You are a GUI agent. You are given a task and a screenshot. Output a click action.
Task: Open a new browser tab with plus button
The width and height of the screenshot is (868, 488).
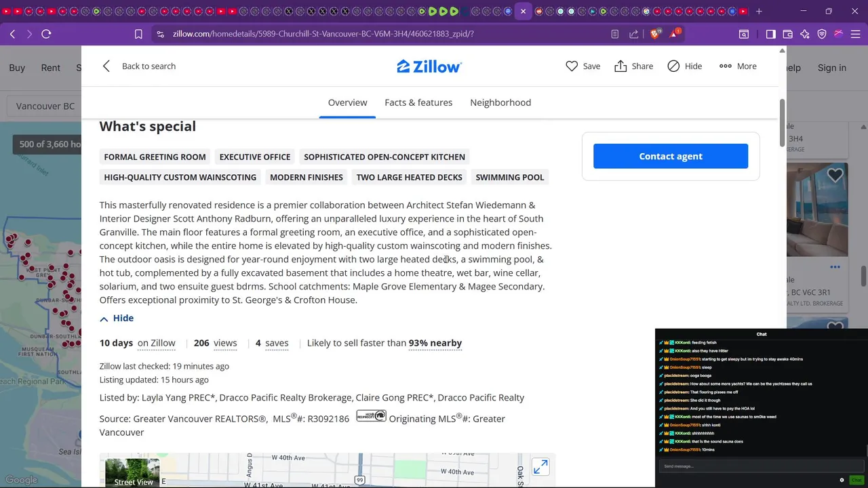coord(759,11)
